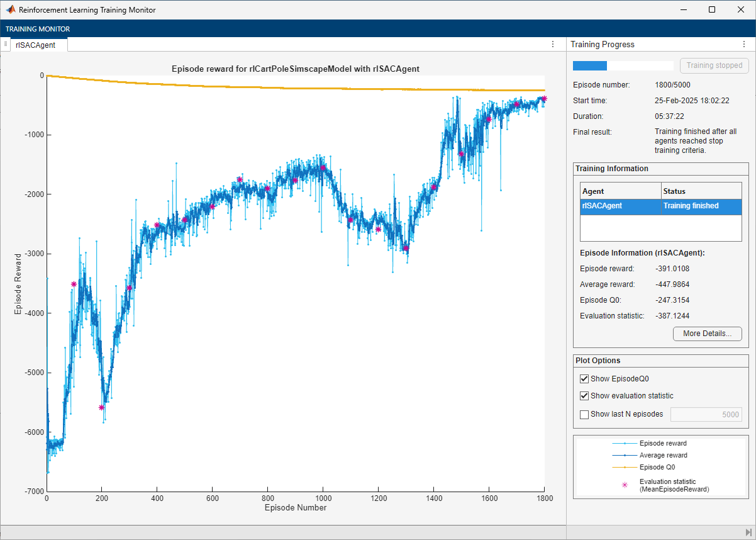
Task: Click the Training stopped button
Action: (x=714, y=65)
